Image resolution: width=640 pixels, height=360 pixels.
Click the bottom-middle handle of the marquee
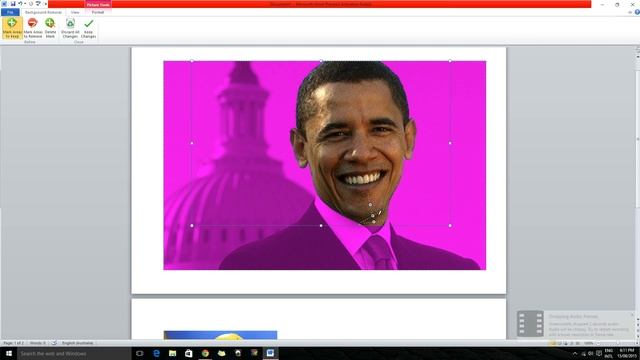321,225
